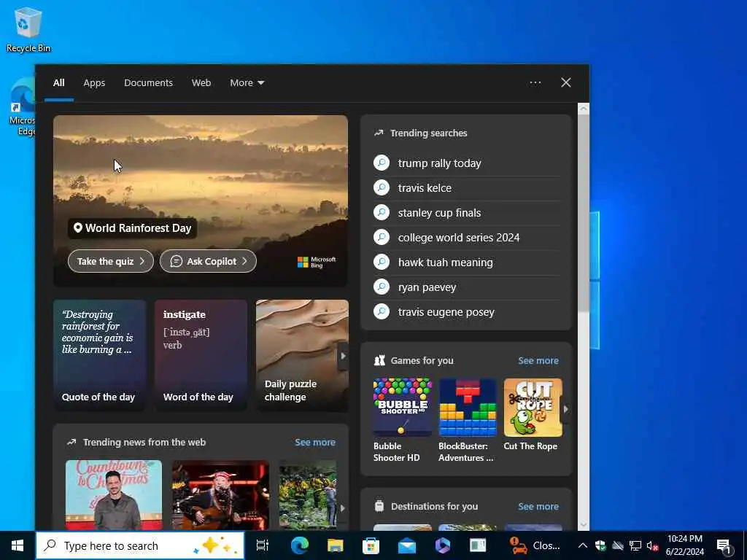Click search icon beside hawk tuah meaning
This screenshot has width=747, height=560.
(382, 262)
